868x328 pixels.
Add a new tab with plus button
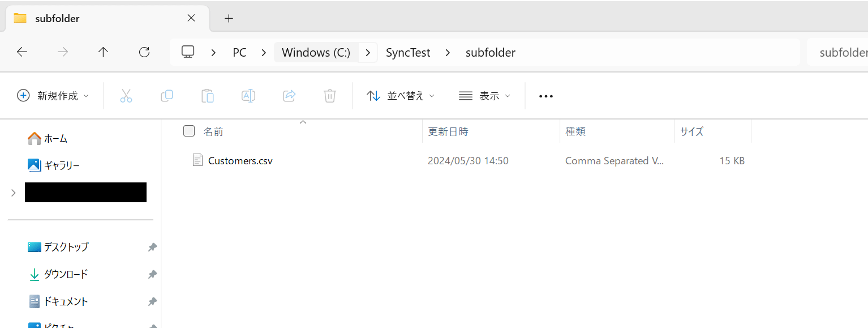(x=229, y=18)
